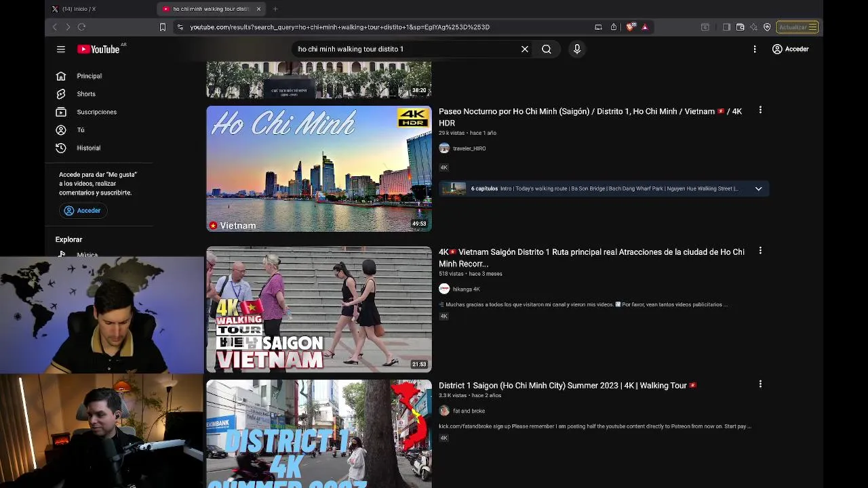This screenshot has width=868, height=488.
Task: Open the District 1 4K Summer thumbnail
Action: (319, 434)
